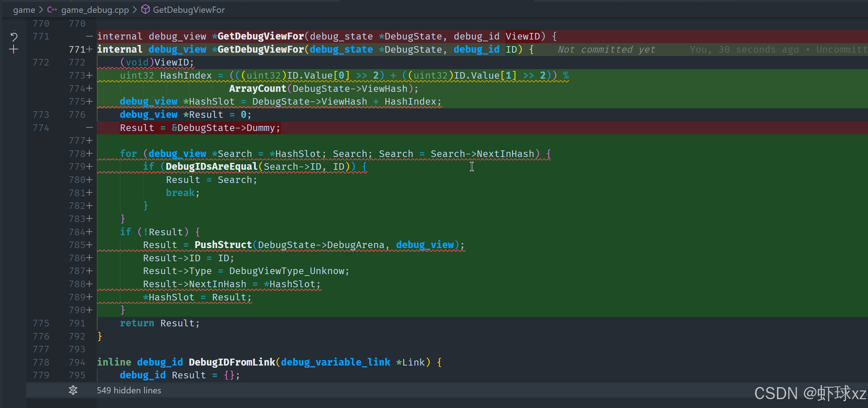Click the chevron after game_debug.cpp breadcrumb
868x408 pixels.
[x=135, y=10]
